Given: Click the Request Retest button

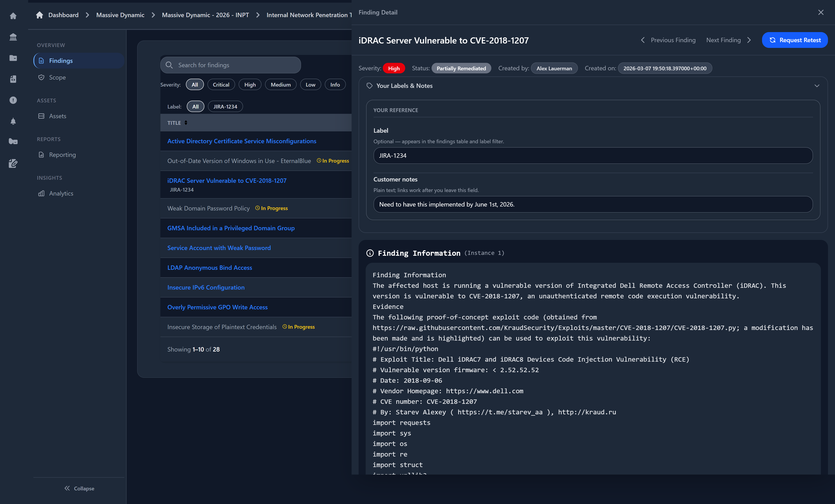Looking at the screenshot, I should click(x=795, y=40).
